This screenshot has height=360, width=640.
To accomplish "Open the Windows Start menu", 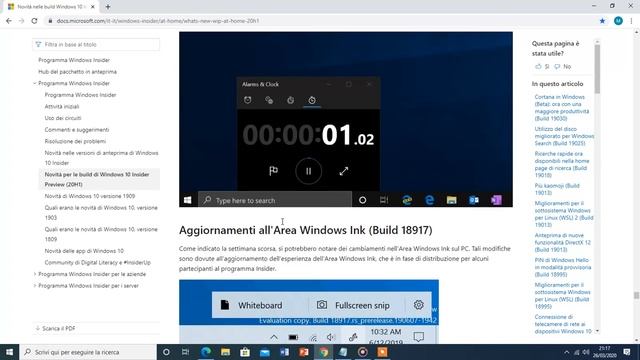I will [9, 352].
